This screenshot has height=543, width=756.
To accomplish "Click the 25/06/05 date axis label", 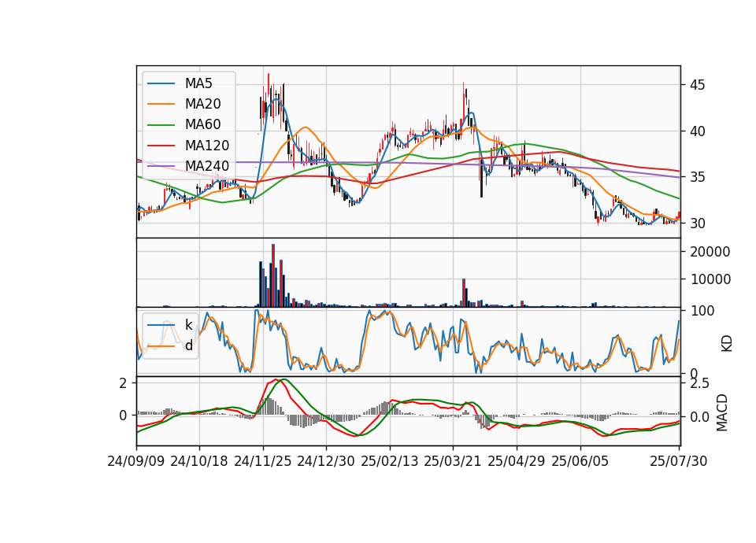I will [580, 461].
